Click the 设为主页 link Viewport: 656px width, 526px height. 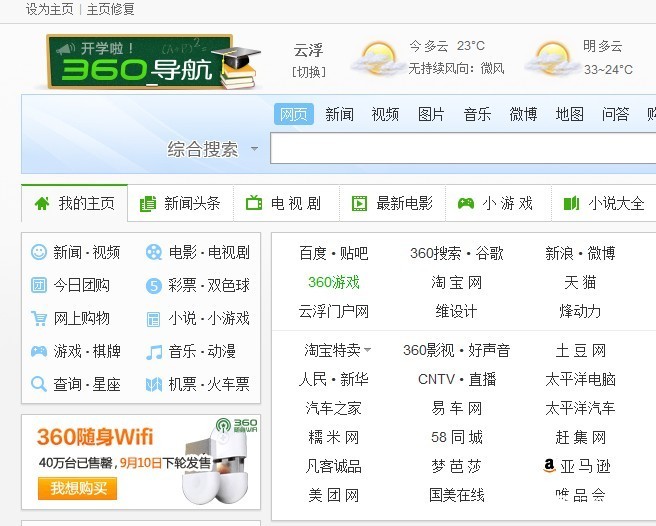(49, 9)
